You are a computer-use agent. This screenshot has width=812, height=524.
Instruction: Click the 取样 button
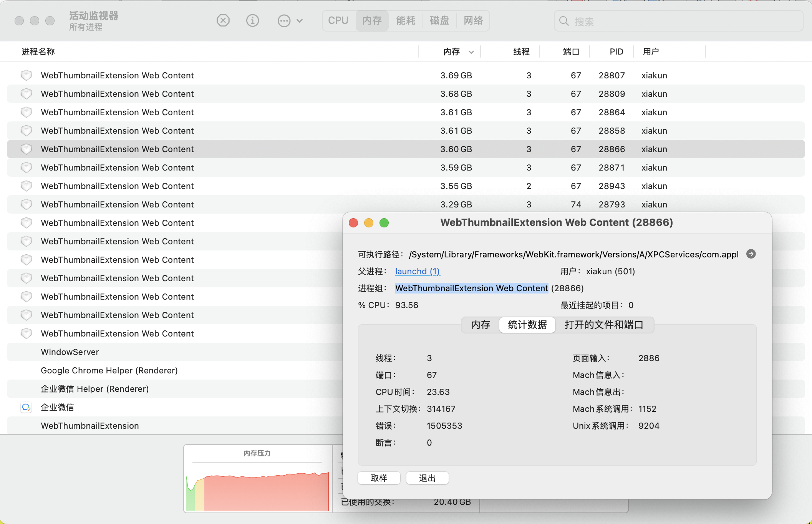click(379, 478)
